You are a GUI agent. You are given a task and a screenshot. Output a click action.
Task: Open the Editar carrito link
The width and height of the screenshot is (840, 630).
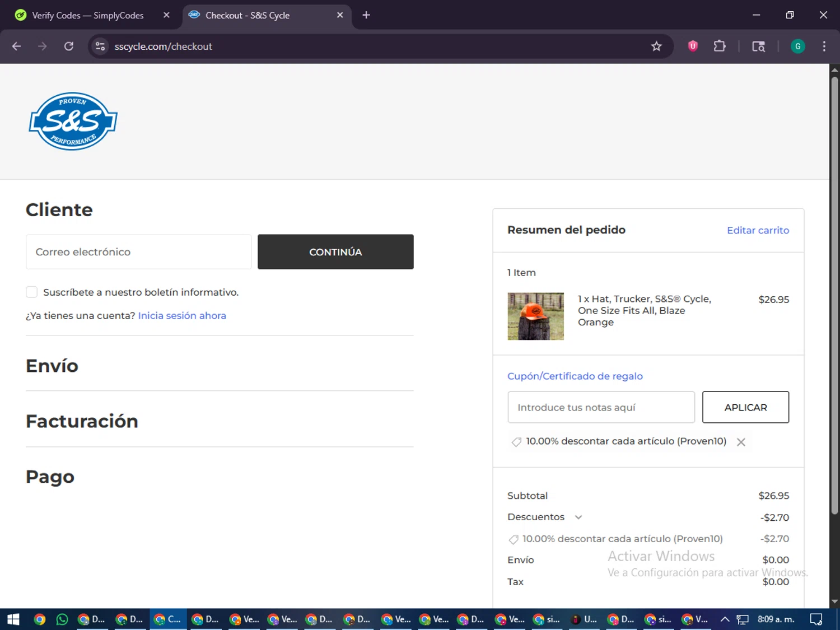point(758,230)
